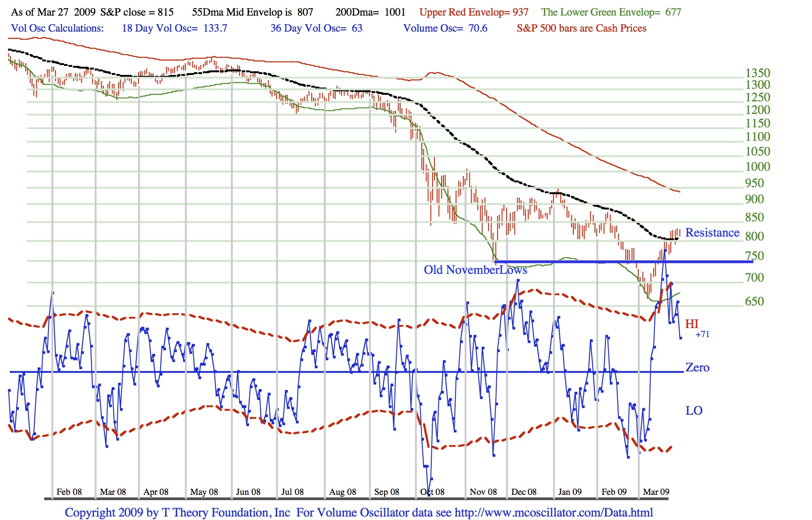This screenshot has width=812, height=520.
Task: Click the blue LO band label
Action: tap(694, 410)
